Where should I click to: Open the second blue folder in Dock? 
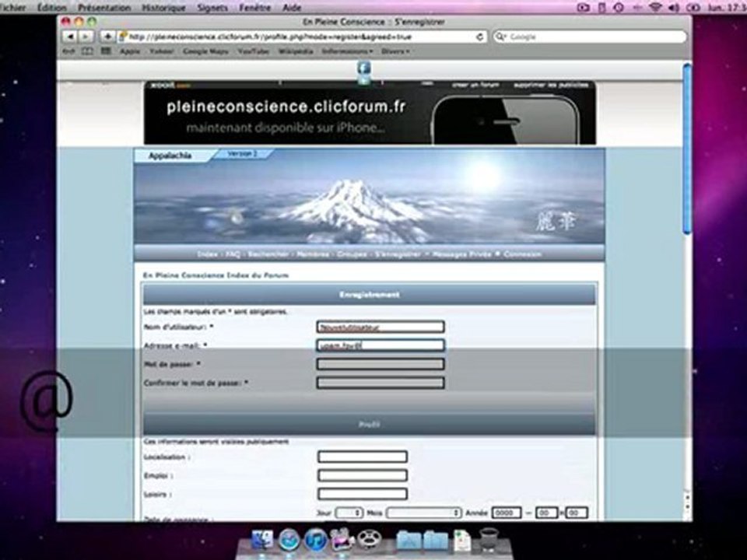(x=436, y=541)
